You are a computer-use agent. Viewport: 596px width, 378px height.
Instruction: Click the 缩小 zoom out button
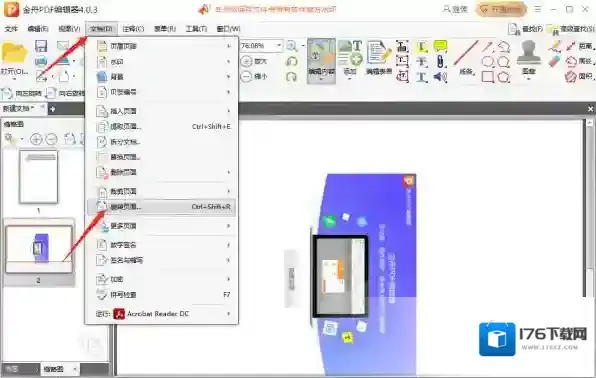point(254,76)
